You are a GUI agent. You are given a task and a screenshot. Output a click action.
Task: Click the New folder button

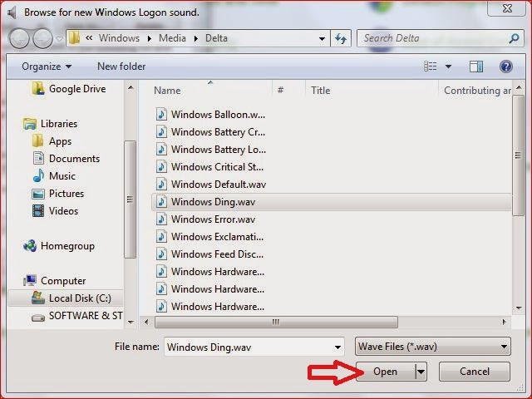click(121, 66)
